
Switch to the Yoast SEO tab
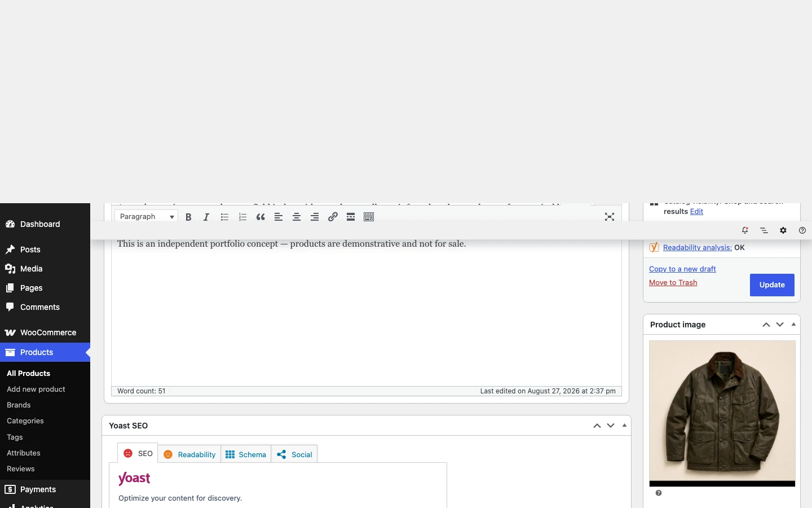138,453
